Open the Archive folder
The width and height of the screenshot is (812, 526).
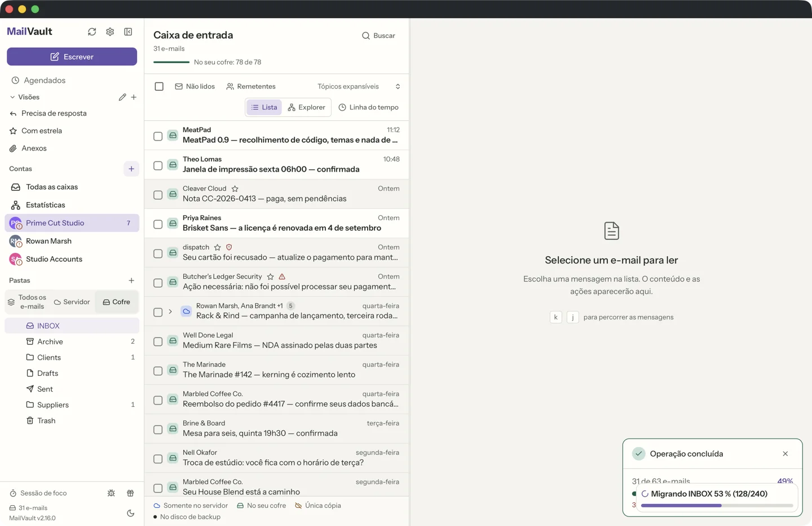72,341
